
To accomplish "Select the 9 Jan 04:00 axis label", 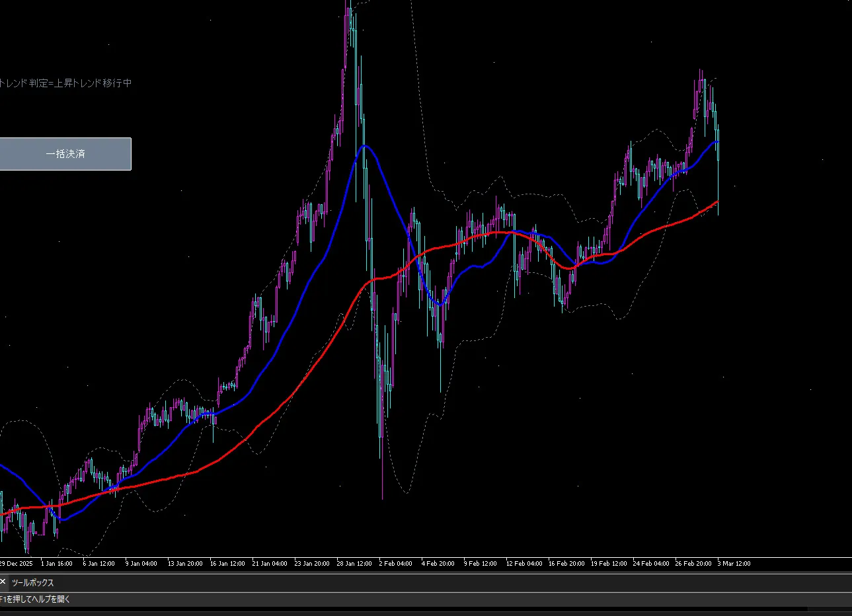I will click(x=141, y=564).
